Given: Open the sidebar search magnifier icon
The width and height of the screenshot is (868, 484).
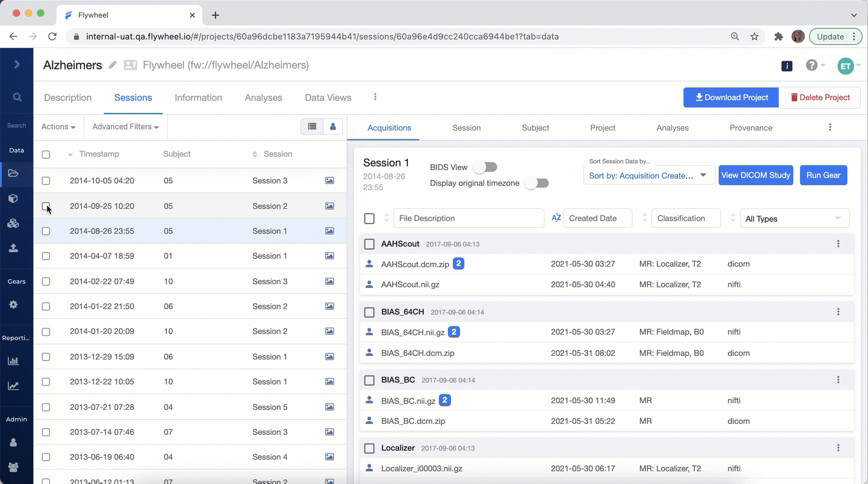Looking at the screenshot, I should pos(17,97).
